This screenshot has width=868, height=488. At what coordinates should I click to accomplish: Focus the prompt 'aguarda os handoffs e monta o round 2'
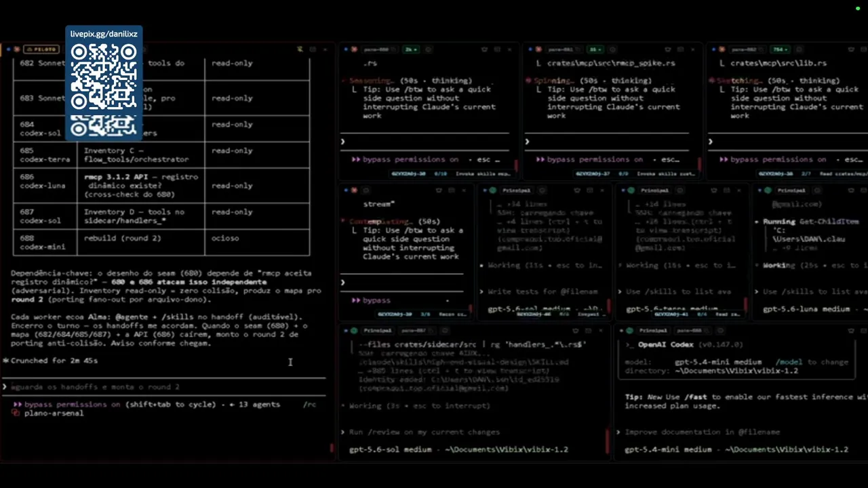tap(163, 386)
